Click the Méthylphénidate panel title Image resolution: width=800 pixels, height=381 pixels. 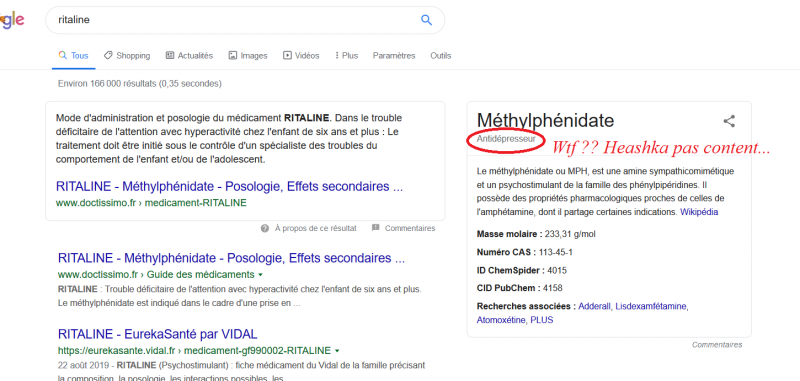[545, 120]
